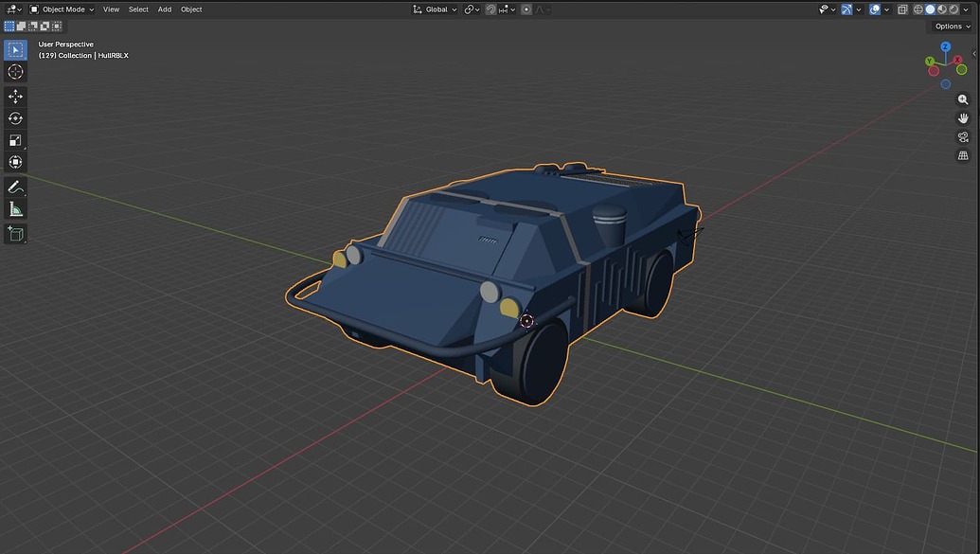Set selection mode to invert selection
Image resolution: width=980 pixels, height=554 pixels.
tap(45, 27)
